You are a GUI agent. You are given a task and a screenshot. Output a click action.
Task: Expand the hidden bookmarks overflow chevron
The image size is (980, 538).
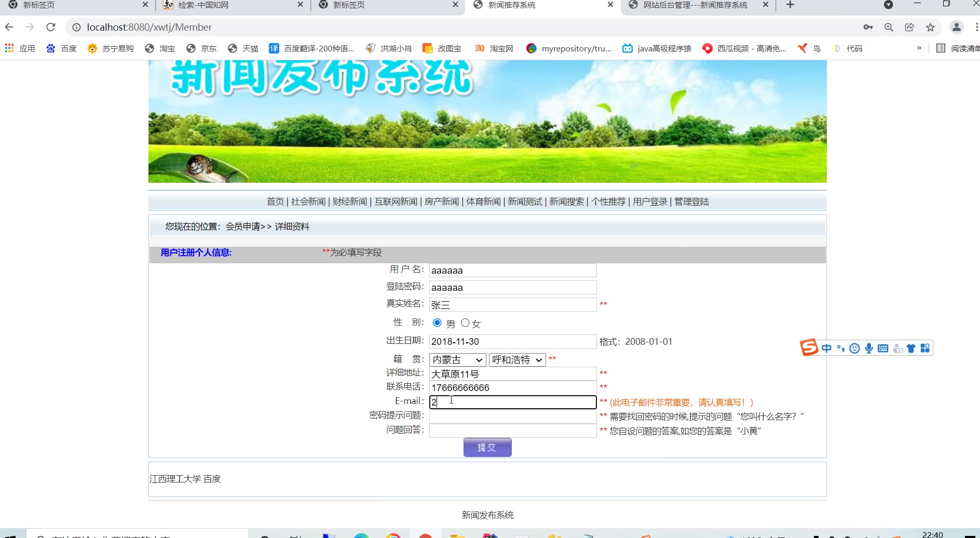(x=919, y=48)
